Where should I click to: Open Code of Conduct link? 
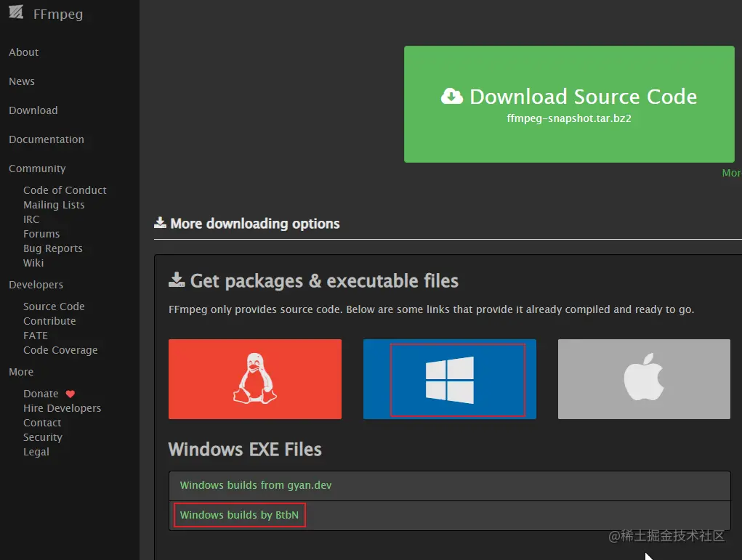tap(65, 190)
